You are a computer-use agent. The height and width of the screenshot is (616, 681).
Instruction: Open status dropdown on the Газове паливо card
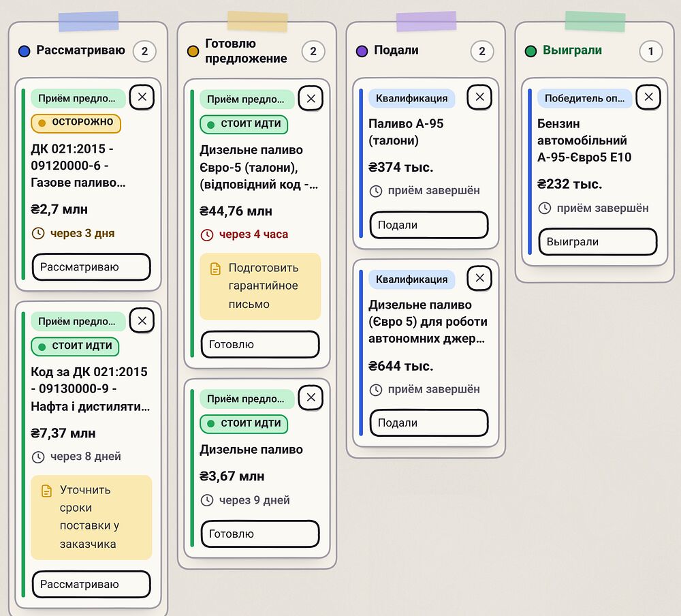click(x=91, y=267)
